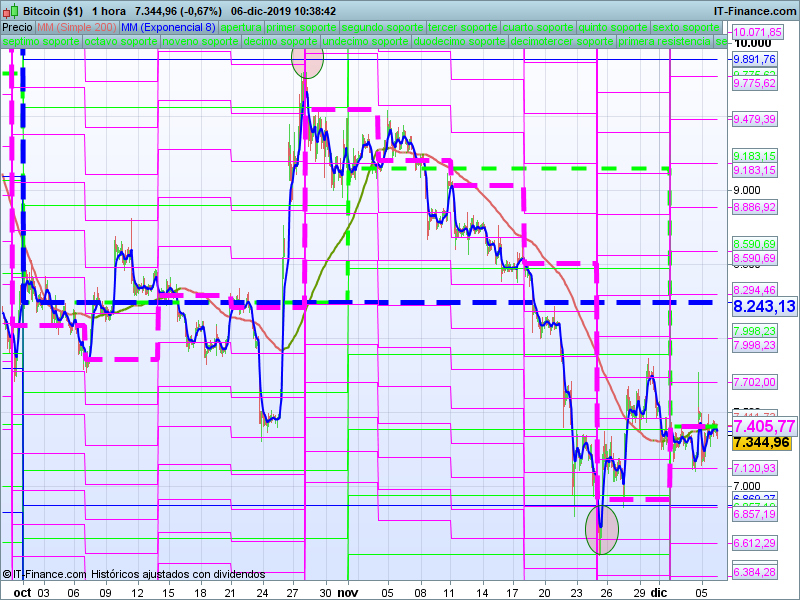
Task: Select the MM (Exponencial 8) indicator label
Action: [168, 27]
